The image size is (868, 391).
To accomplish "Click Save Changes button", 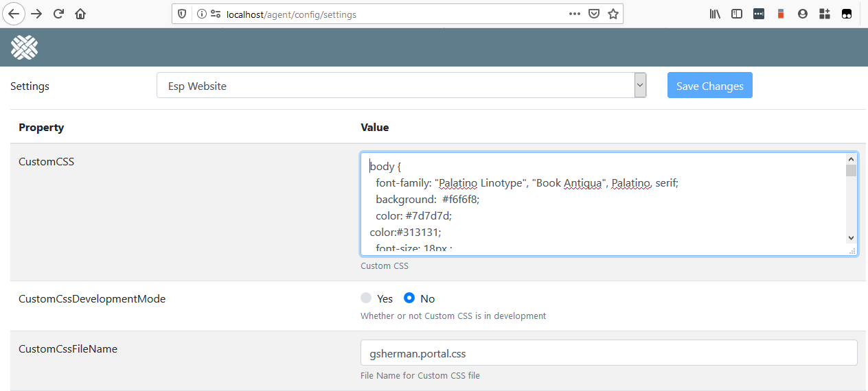I will [709, 86].
